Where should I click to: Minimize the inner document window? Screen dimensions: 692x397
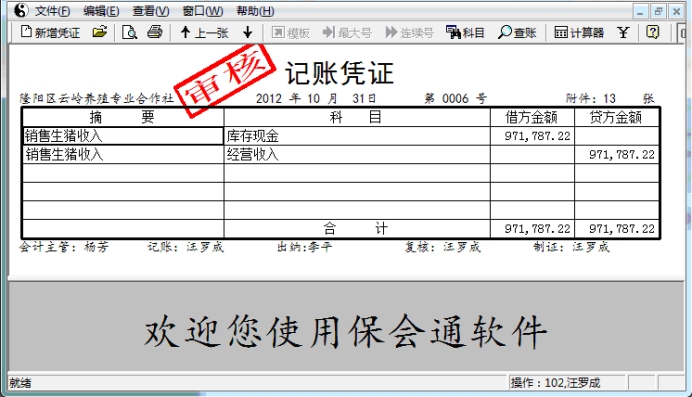640,11
